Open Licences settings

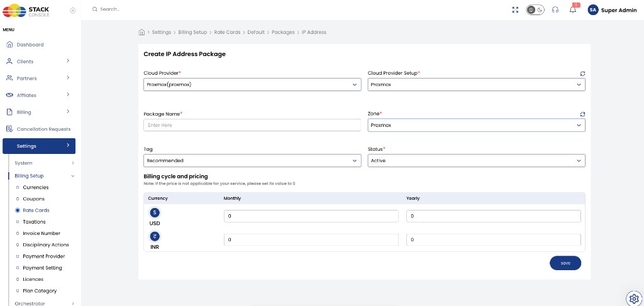[x=33, y=280]
